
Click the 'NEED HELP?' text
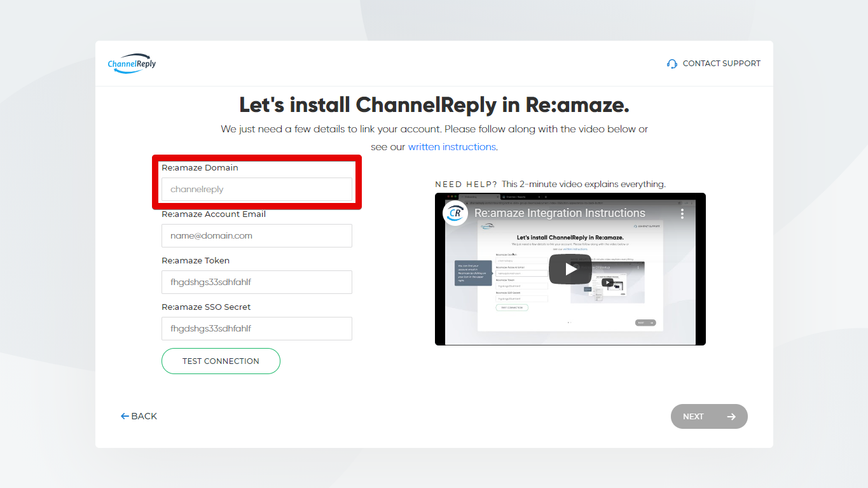tap(466, 185)
